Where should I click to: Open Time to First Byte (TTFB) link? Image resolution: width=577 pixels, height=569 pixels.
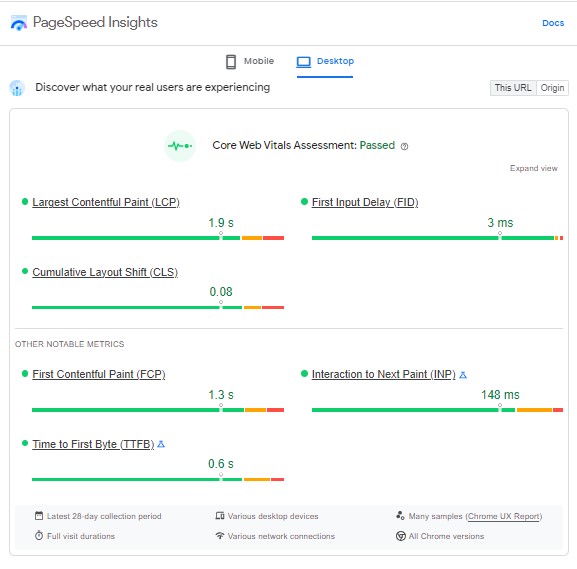click(93, 444)
